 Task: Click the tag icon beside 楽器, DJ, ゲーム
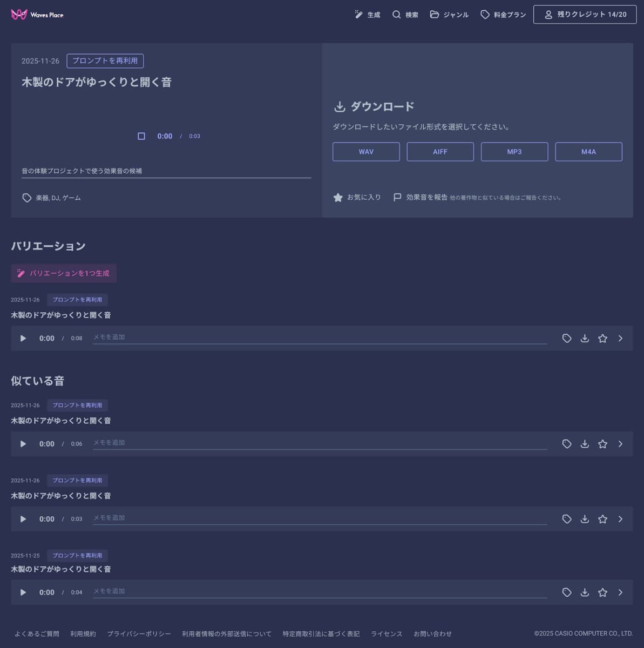tap(27, 198)
